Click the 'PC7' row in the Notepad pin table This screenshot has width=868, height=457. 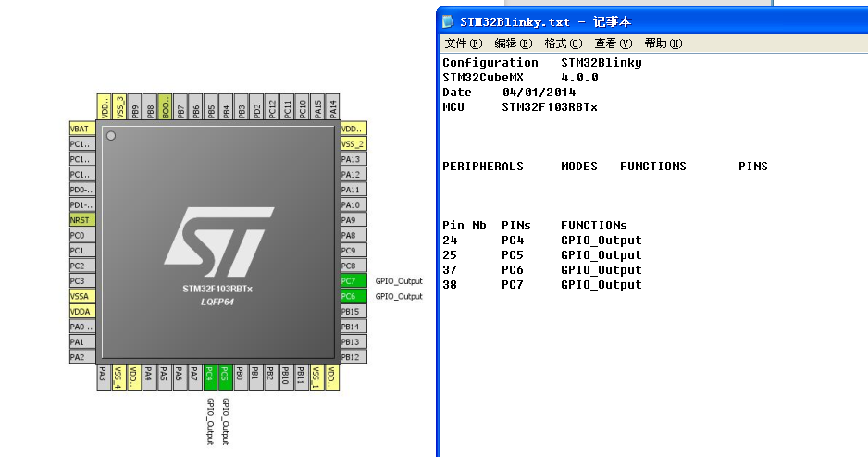(x=542, y=284)
